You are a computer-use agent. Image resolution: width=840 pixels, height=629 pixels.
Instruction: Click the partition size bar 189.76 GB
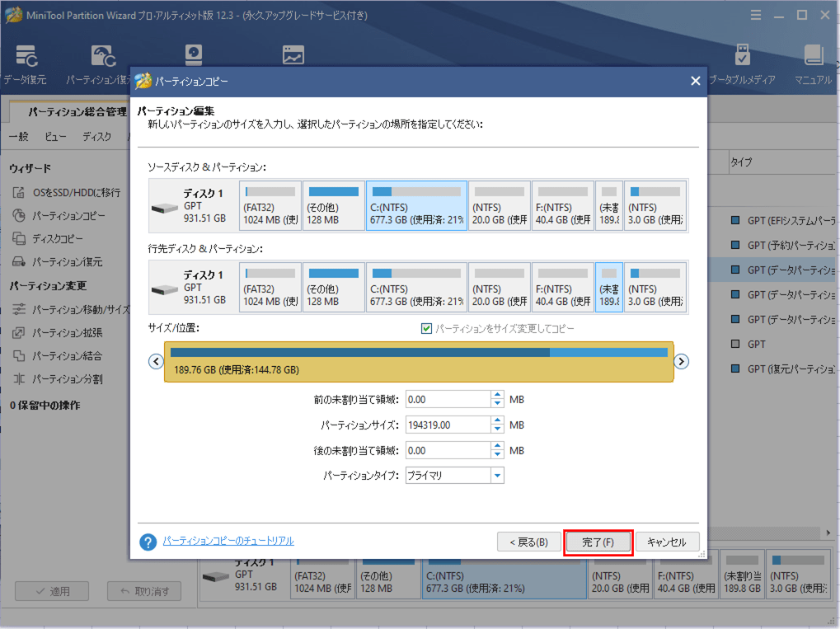419,362
